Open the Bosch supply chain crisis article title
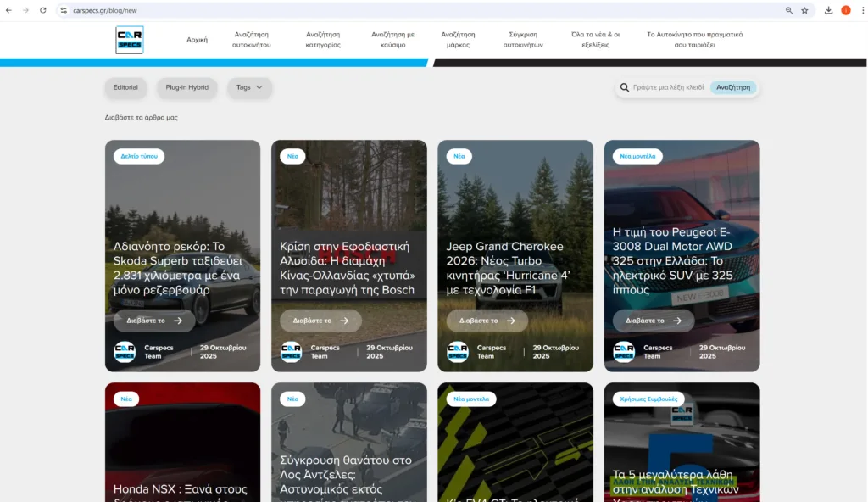 (x=348, y=268)
